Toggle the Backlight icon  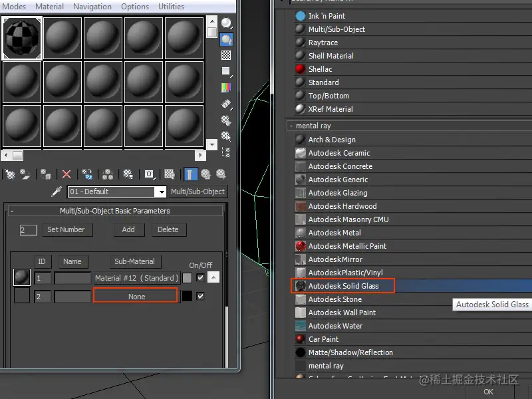(226, 39)
